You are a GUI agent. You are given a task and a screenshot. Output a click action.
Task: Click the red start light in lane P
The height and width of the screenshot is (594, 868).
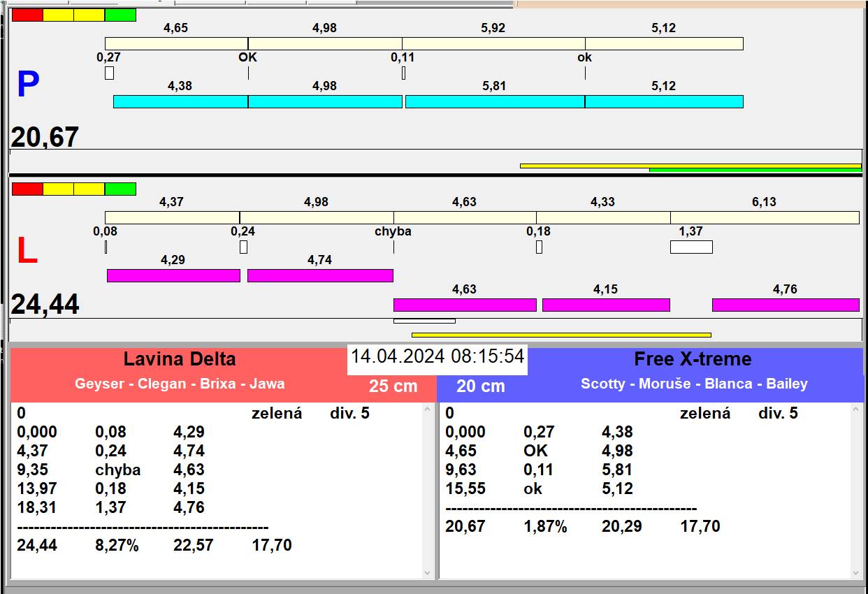click(x=27, y=15)
